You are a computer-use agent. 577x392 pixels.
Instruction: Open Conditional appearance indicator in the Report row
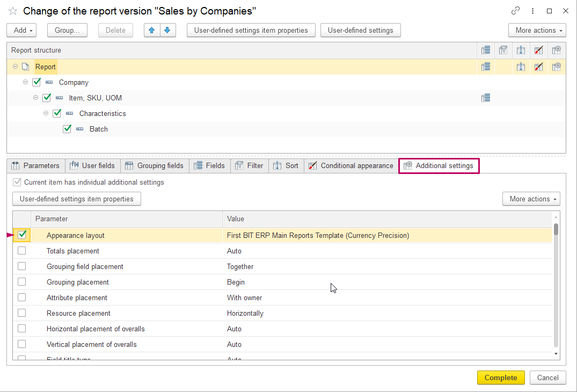click(539, 67)
